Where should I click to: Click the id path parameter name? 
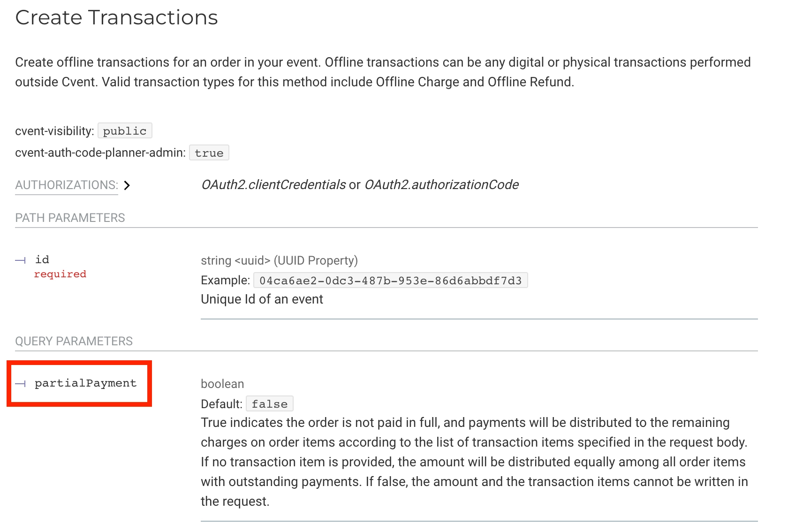tap(42, 259)
